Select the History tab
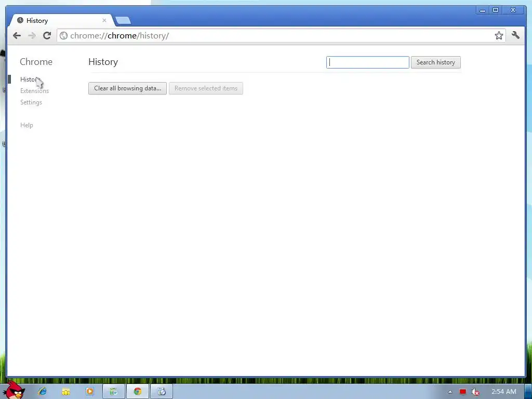532x399 pixels. click(61, 20)
